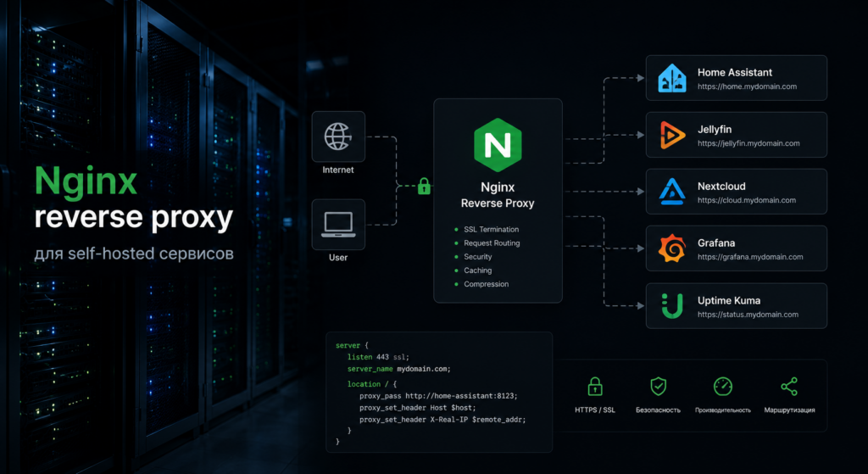Viewport: 868px width, 474px height.
Task: Select the Nextcloud card title
Action: [x=721, y=187]
